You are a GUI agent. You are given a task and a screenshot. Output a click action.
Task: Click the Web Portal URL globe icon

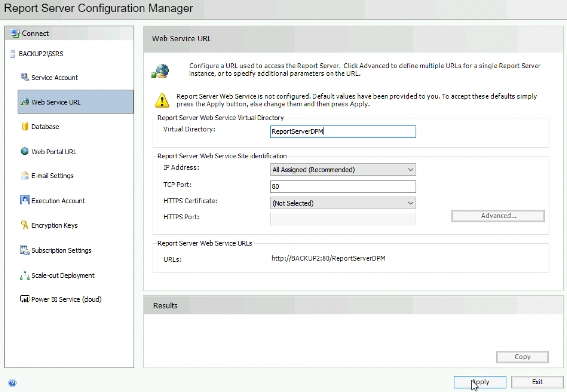[x=25, y=151]
